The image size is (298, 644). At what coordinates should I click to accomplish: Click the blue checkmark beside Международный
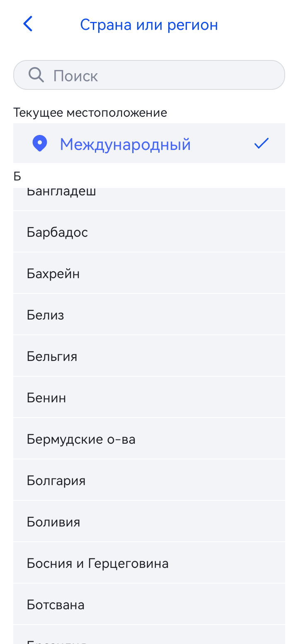pos(262,144)
